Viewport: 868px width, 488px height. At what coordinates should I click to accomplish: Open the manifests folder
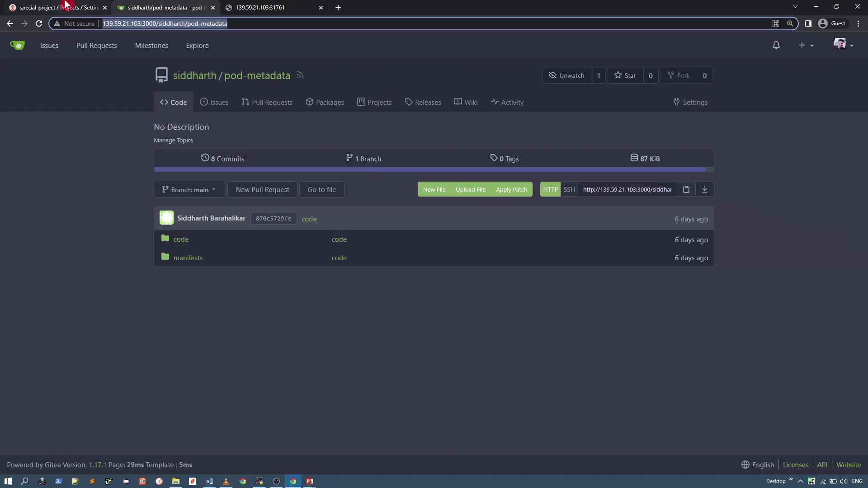(x=188, y=258)
